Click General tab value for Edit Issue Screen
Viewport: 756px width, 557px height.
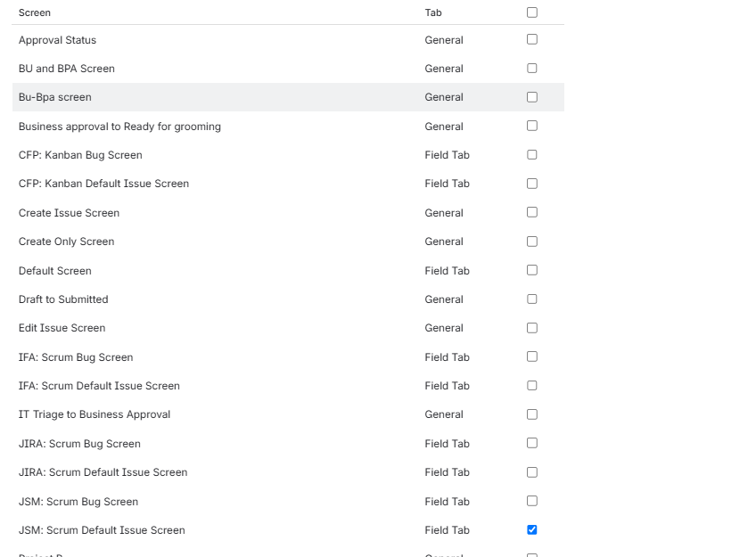click(444, 328)
